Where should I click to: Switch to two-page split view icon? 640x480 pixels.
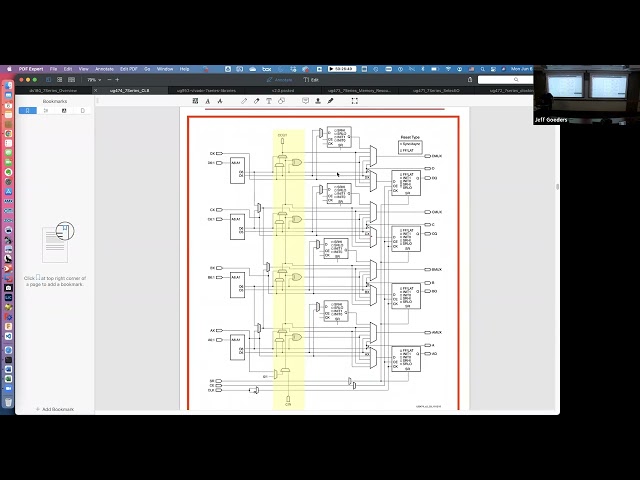pyautogui.click(x=71, y=80)
